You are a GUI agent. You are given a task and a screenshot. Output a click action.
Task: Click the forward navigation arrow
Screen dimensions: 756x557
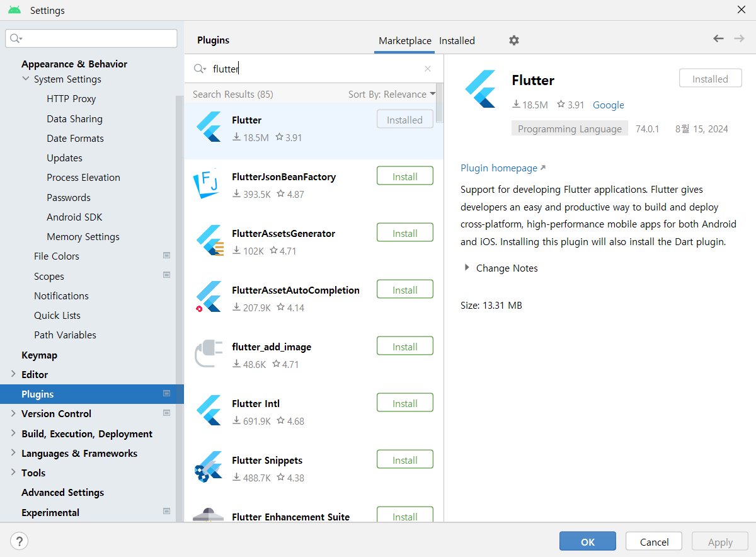(739, 38)
